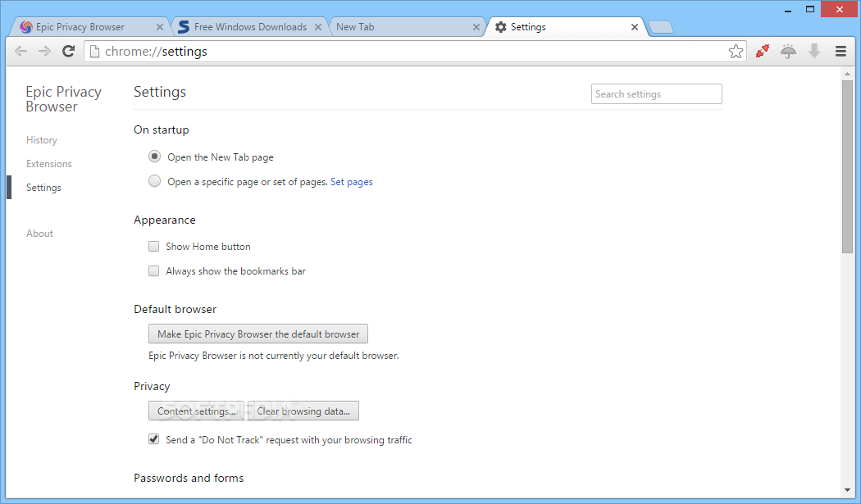Close the Settings tab
The height and width of the screenshot is (504, 861).
(634, 27)
